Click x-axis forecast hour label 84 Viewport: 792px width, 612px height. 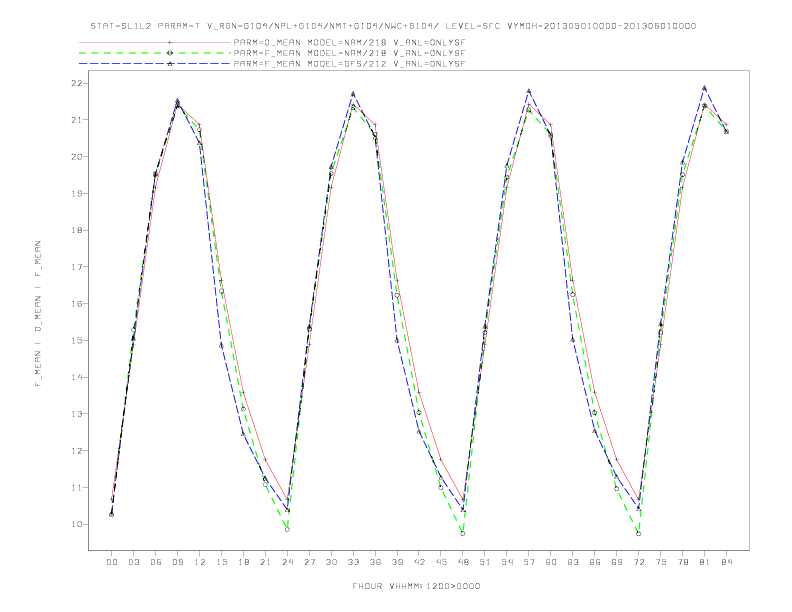[x=727, y=562]
